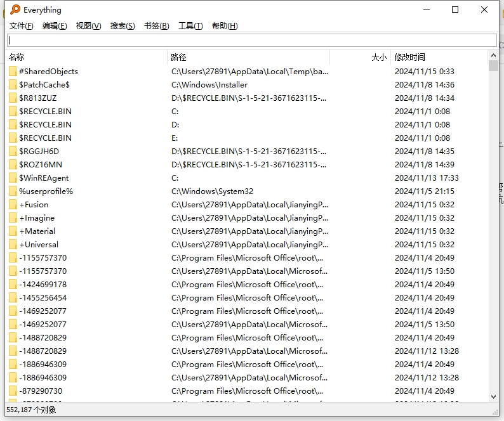This screenshot has height=421, width=504.
Task: Select the +Material folder icon
Action: click(x=13, y=231)
